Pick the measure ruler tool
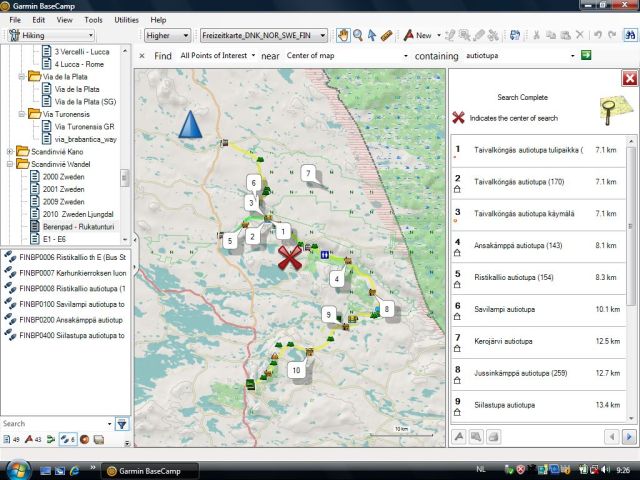 pyautogui.click(x=386, y=35)
